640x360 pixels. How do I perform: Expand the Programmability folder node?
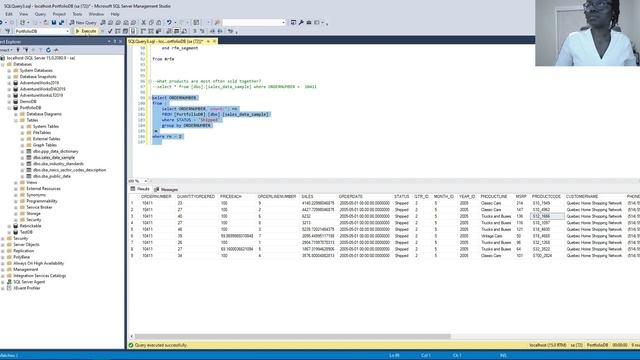(16, 201)
